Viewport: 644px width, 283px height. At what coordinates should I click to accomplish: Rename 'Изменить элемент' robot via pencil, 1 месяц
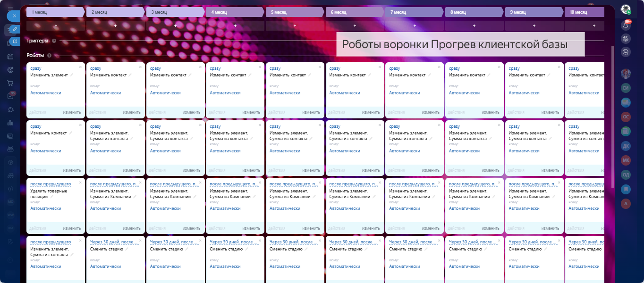[x=71, y=75]
